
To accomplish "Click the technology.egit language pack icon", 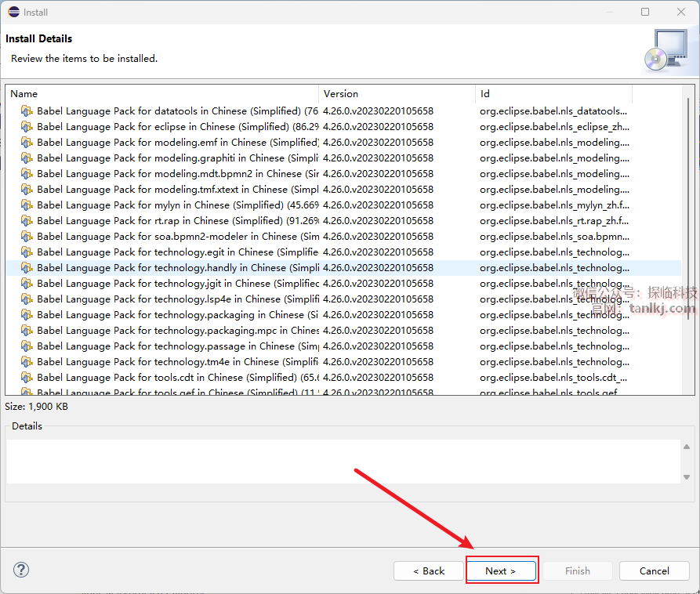I will click(x=27, y=252).
